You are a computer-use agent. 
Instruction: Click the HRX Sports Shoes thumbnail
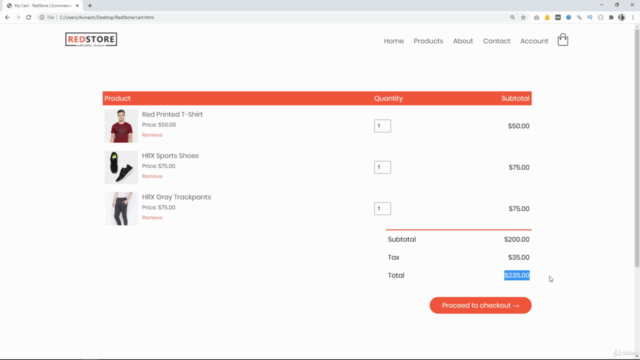point(121,167)
